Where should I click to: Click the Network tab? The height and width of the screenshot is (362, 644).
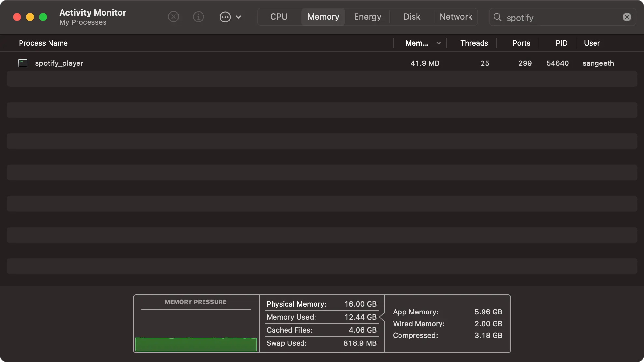[455, 16]
